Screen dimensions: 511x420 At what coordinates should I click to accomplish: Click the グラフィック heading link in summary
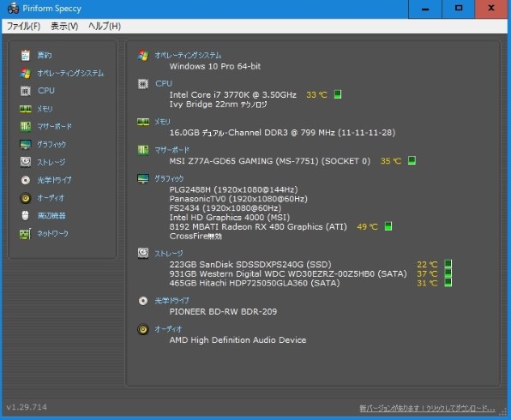169,178
